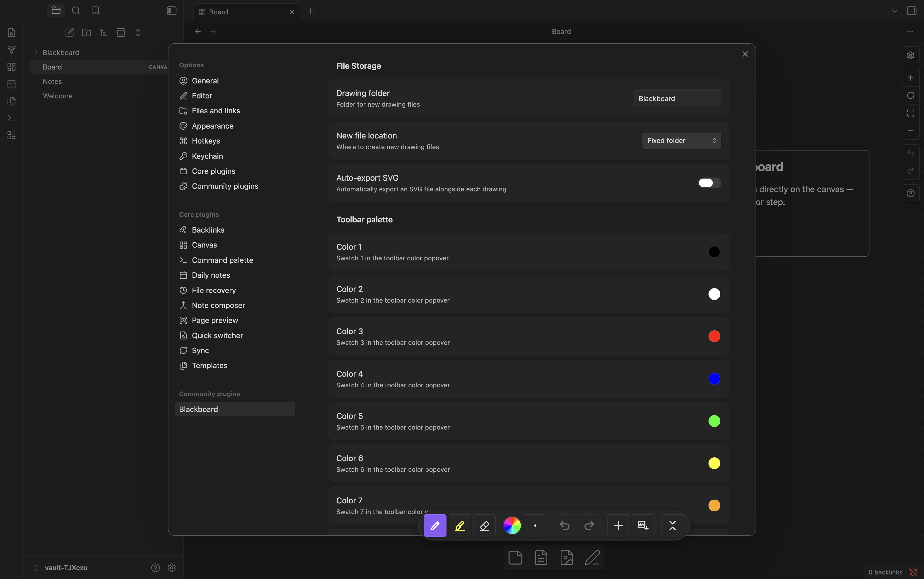Change Color 5 green swatch
924x579 pixels.
point(714,421)
